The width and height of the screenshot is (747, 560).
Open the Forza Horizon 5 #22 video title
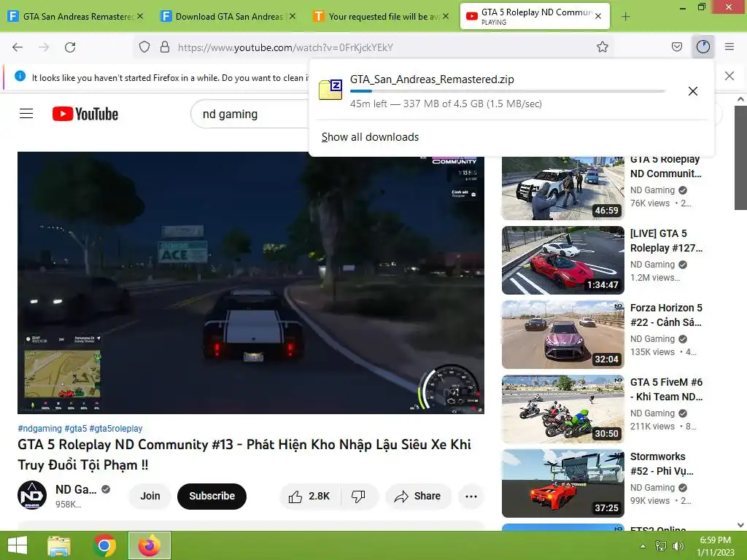[666, 315]
